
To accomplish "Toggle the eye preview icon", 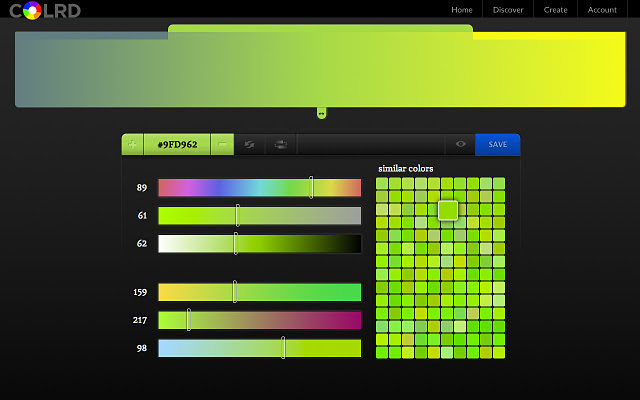I will pos(460,144).
